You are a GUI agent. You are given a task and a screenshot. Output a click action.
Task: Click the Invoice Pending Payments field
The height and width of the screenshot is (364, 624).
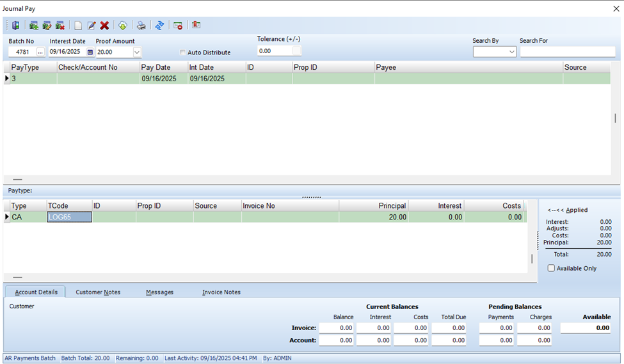497,328
